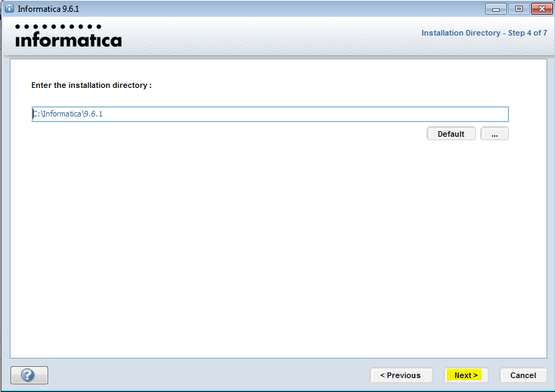Go back with the < Previous button
Viewport: 555px width, 392px height.
tap(401, 375)
